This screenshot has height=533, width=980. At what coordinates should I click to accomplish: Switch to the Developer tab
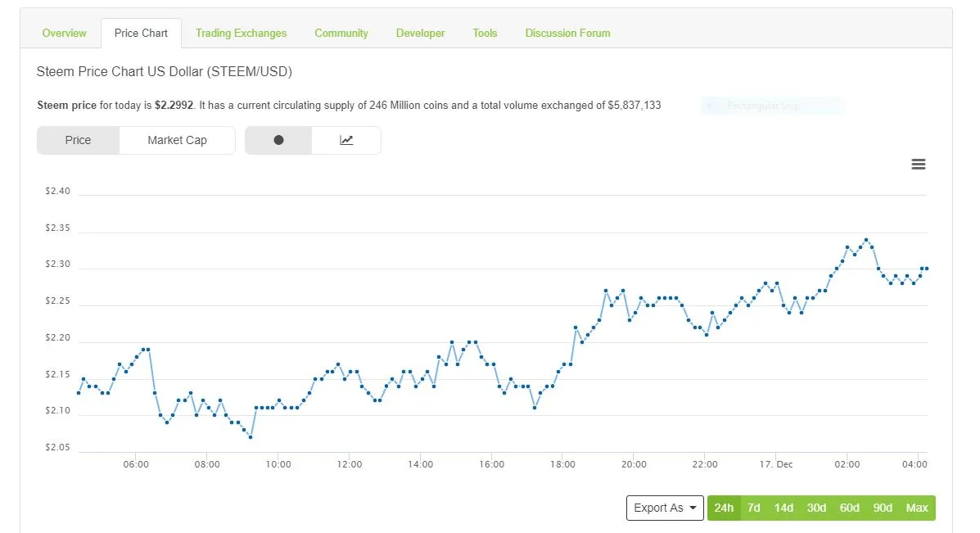[x=421, y=33]
